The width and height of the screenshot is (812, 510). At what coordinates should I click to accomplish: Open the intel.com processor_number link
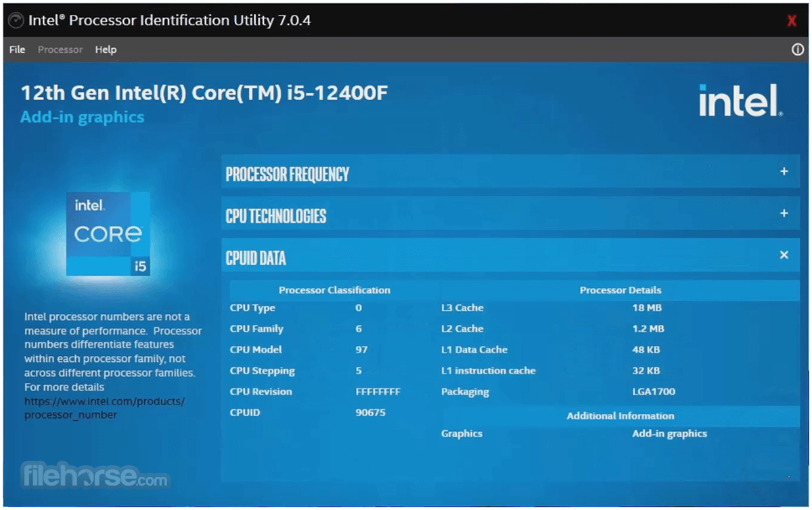(104, 408)
